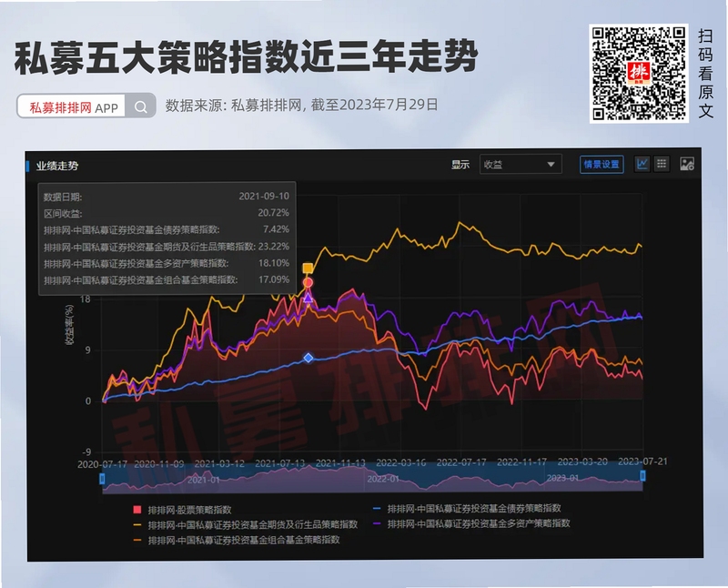This screenshot has height=588, width=728.
Task: Click the yellow square data marker
Action: [308, 268]
